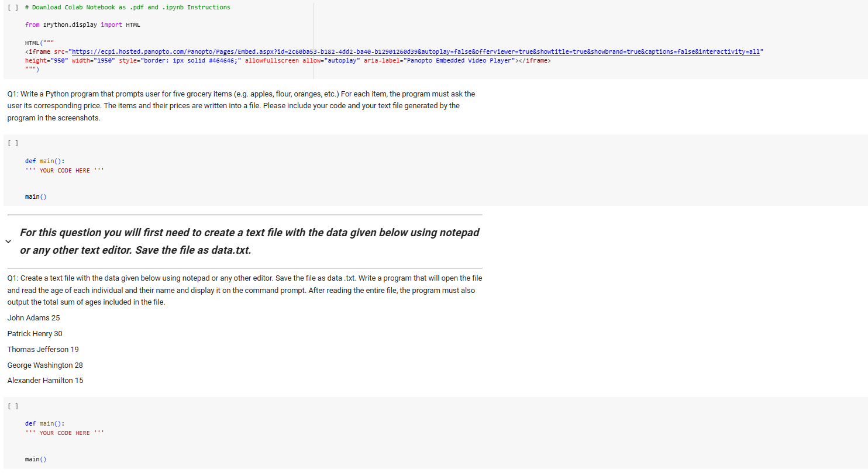Screen dimensions: 868x473
Task: Select the John Adams 25 data line
Action: point(33,317)
